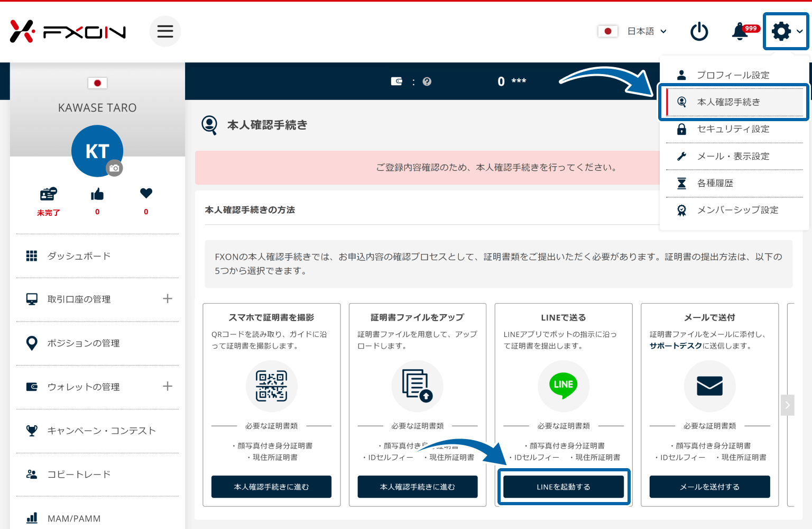Click the KT profile avatar
This screenshot has width=812, height=529.
(x=97, y=151)
